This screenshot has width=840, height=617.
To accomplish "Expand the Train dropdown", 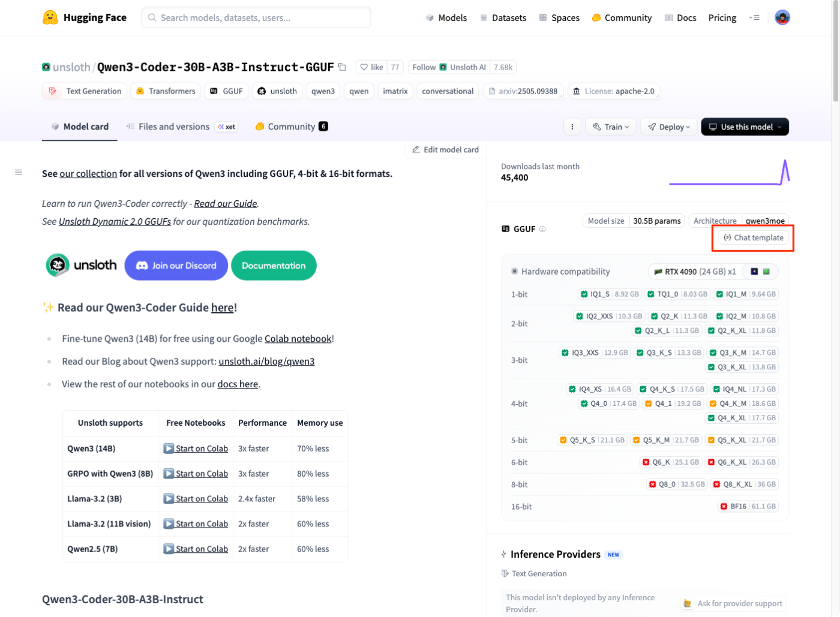I will tap(611, 127).
